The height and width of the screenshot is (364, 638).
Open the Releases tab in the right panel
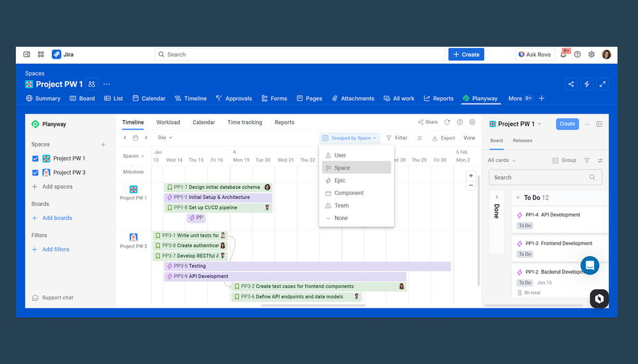(x=522, y=140)
